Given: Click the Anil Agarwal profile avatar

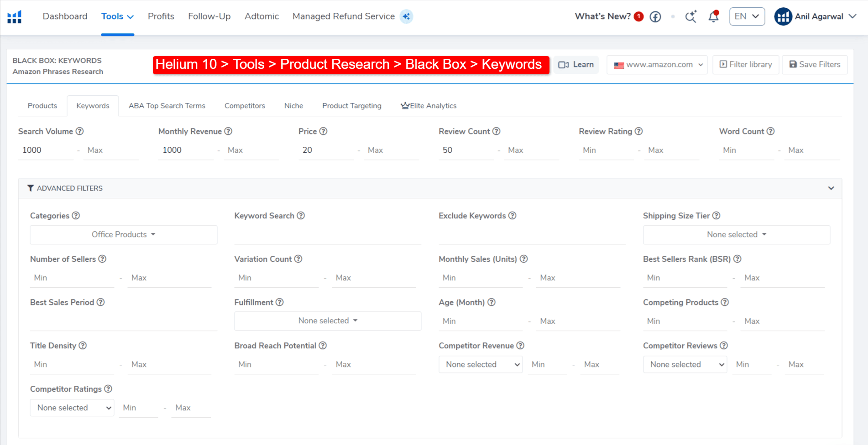Looking at the screenshot, I should point(783,17).
